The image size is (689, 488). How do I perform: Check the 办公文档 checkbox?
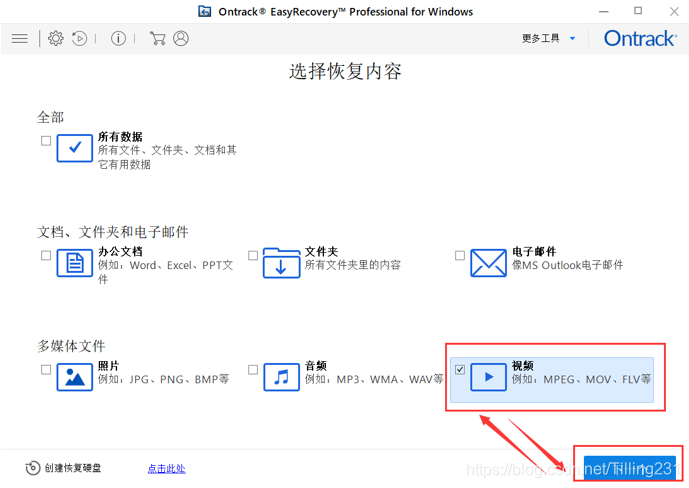click(46, 255)
